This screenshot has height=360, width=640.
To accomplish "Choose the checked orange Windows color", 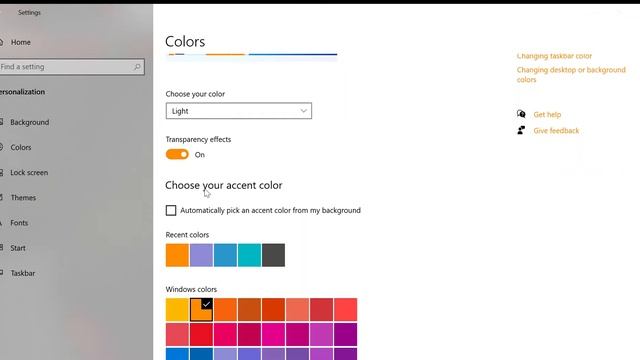I will click(x=201, y=309).
